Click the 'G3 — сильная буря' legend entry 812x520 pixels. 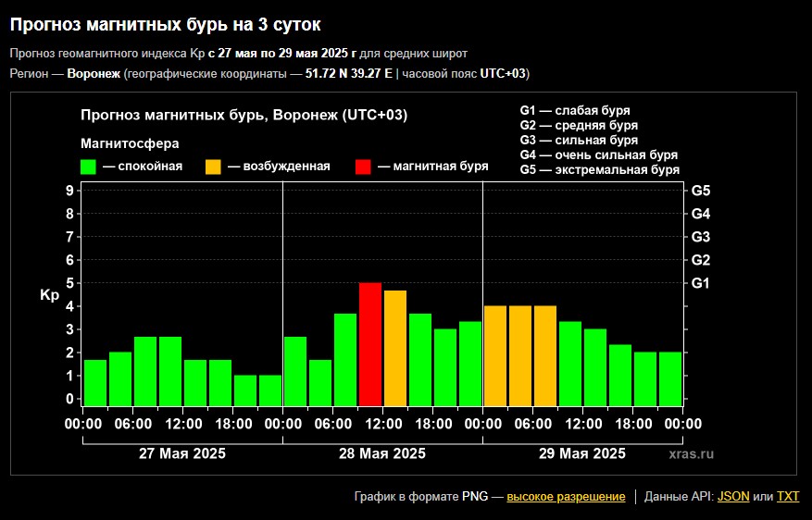tap(579, 140)
